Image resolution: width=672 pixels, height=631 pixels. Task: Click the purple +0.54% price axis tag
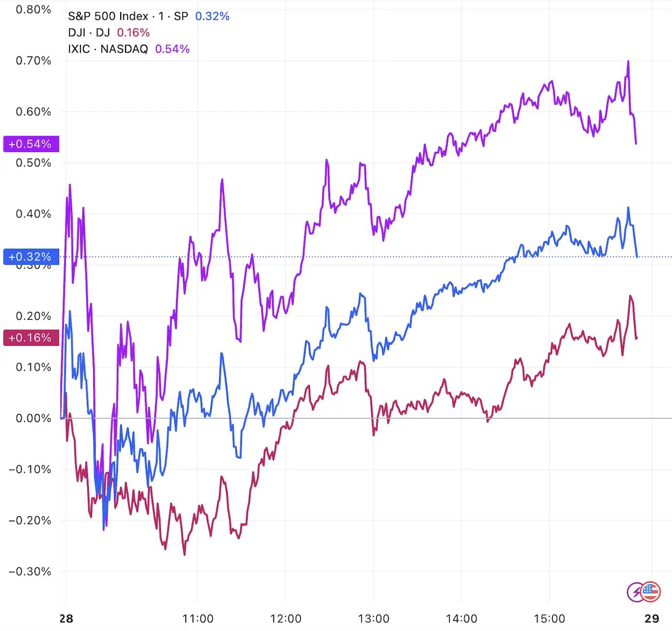[x=31, y=144]
